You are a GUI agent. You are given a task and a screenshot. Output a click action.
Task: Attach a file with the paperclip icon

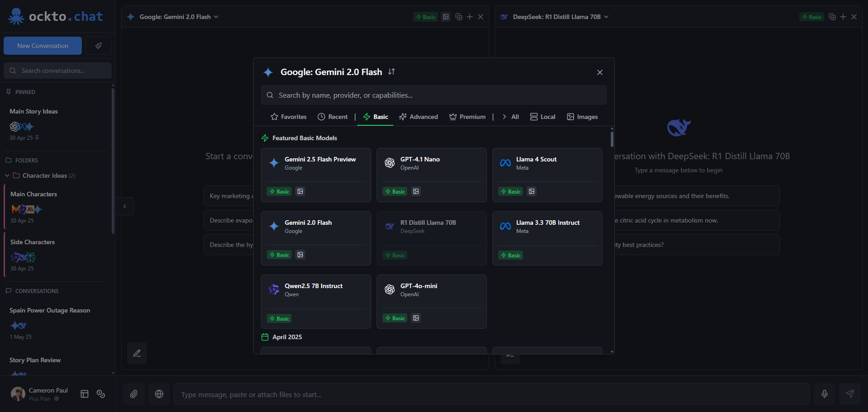click(x=134, y=394)
